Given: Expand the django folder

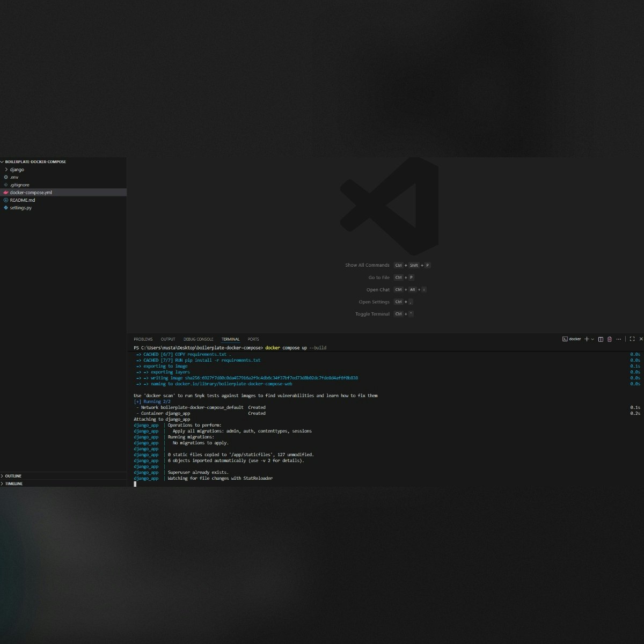Looking at the screenshot, I should point(17,169).
